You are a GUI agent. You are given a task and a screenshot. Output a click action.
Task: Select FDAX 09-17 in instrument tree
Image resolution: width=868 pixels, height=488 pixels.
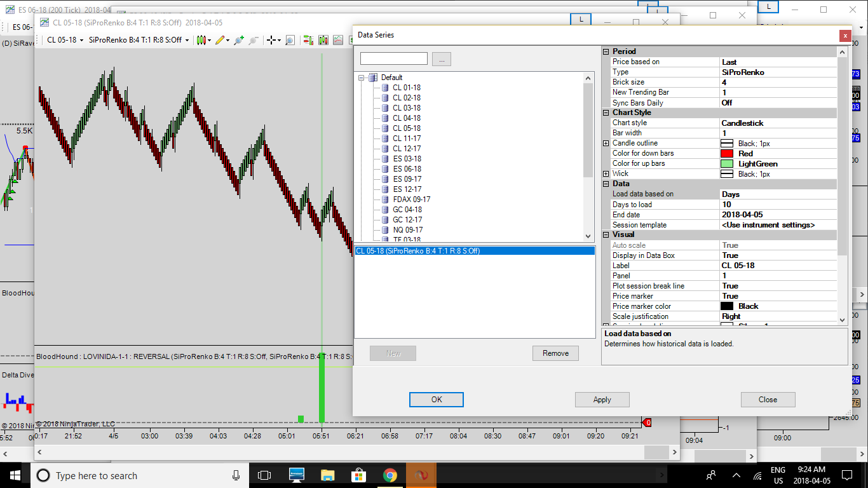412,200
